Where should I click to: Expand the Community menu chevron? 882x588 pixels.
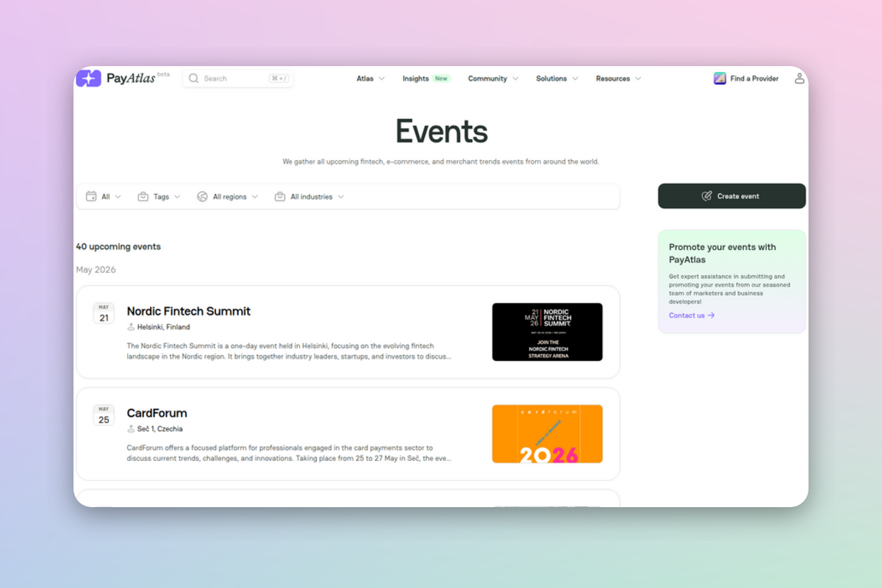(515, 79)
